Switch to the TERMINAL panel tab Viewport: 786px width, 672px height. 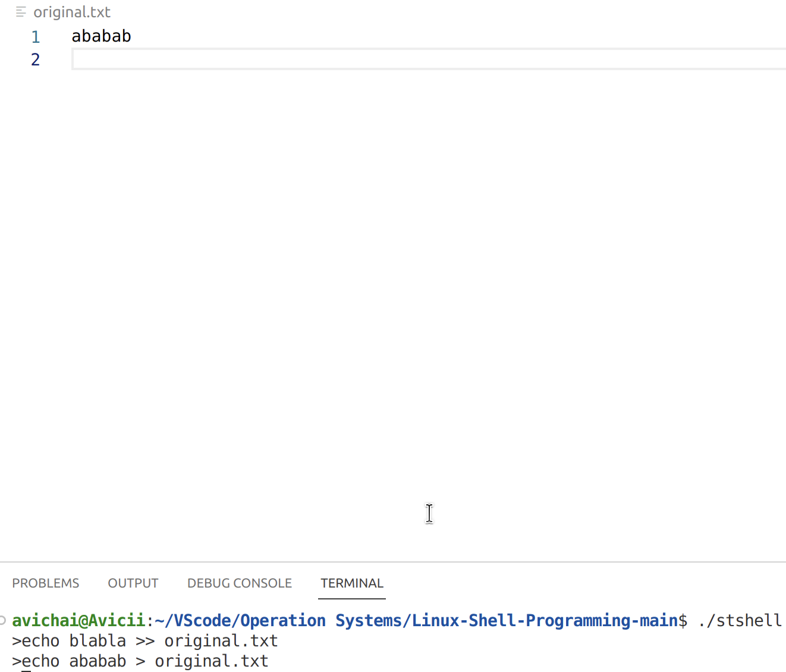click(351, 583)
